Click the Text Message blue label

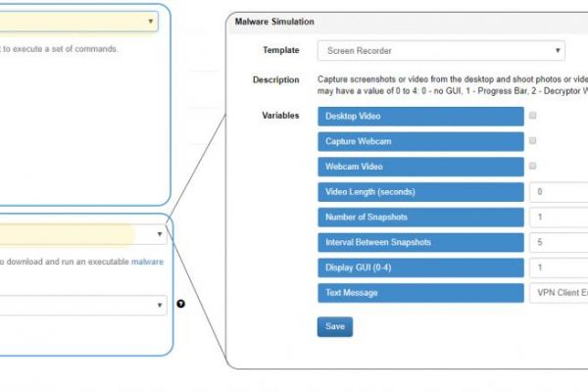(420, 293)
